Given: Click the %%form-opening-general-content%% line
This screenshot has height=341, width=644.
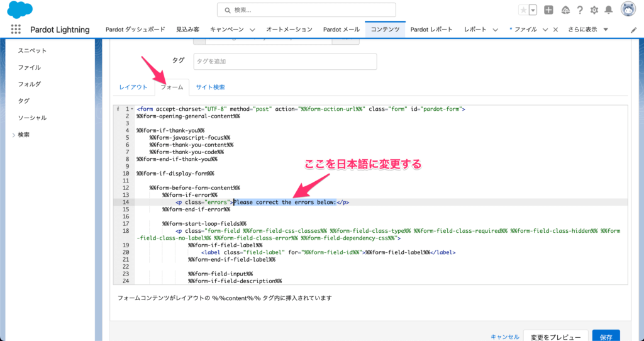Looking at the screenshot, I should coord(188,116).
